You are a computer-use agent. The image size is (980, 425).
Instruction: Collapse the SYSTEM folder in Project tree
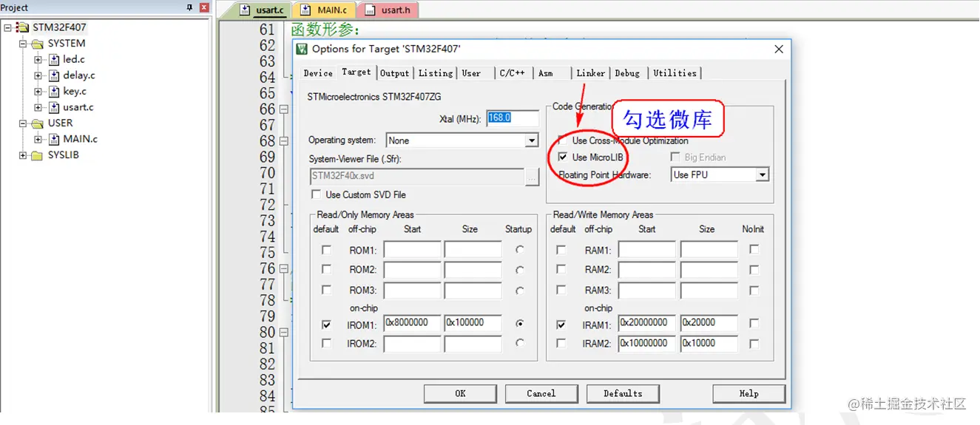click(23, 44)
